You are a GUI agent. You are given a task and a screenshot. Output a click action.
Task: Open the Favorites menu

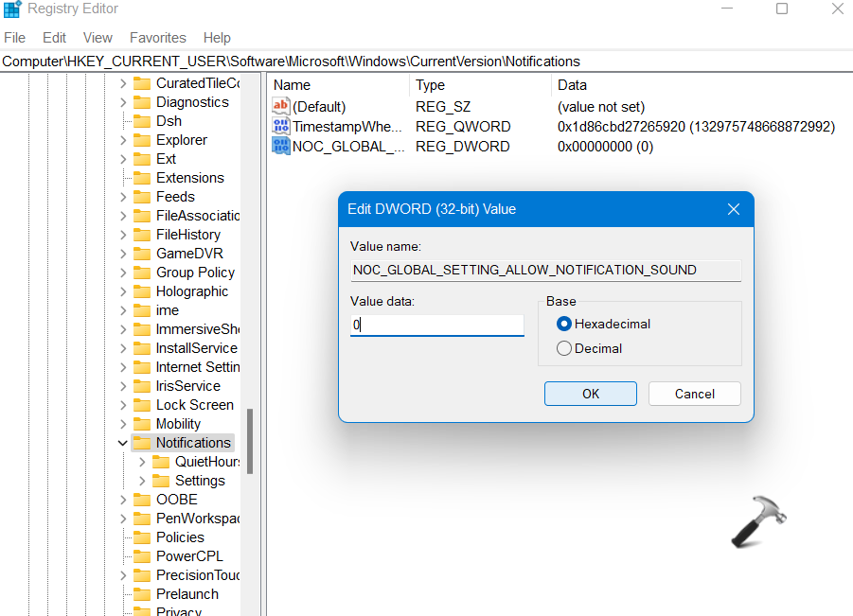coord(158,38)
